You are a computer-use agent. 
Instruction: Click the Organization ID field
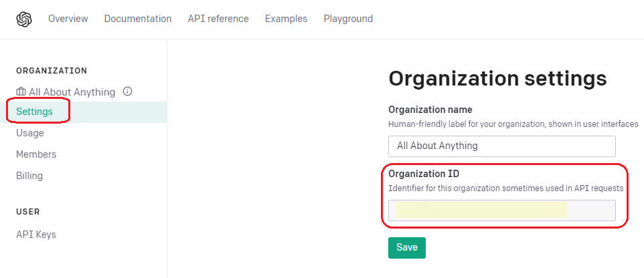point(502,211)
